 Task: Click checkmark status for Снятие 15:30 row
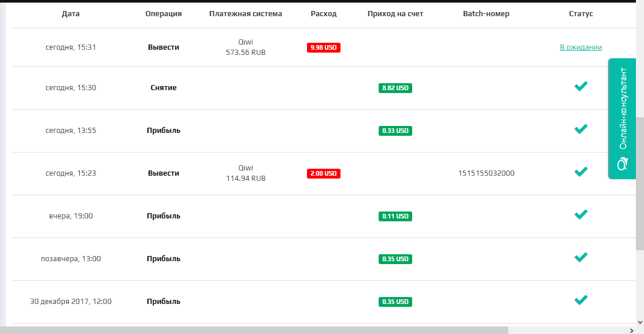point(581,86)
